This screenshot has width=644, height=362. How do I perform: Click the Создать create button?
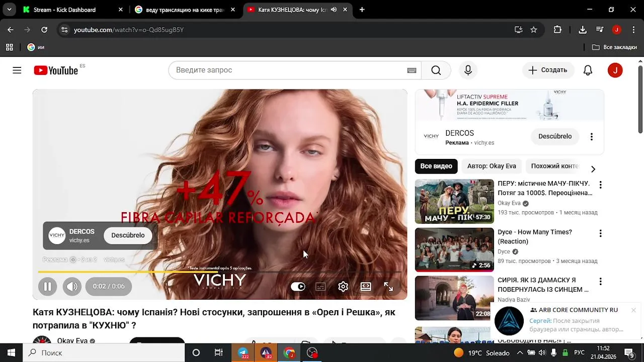point(547,70)
